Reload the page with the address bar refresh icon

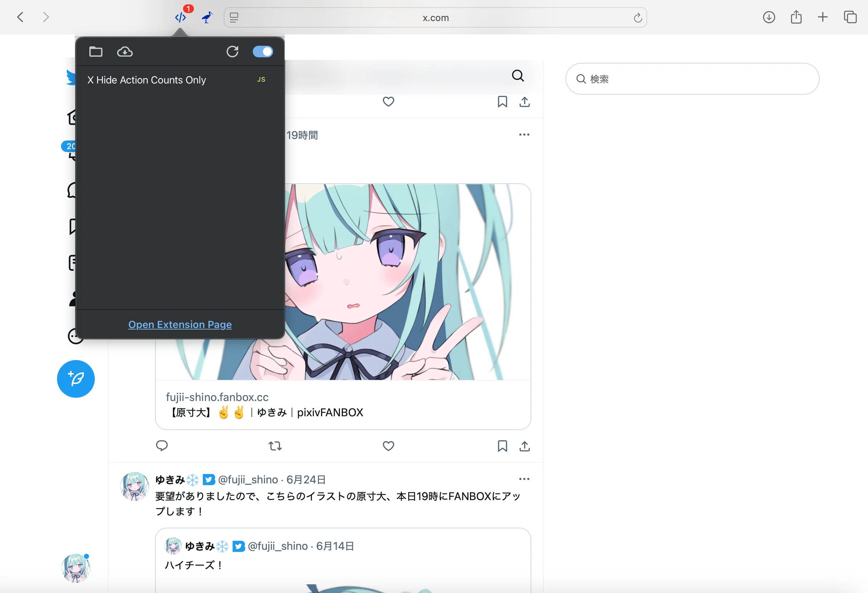pyautogui.click(x=637, y=17)
